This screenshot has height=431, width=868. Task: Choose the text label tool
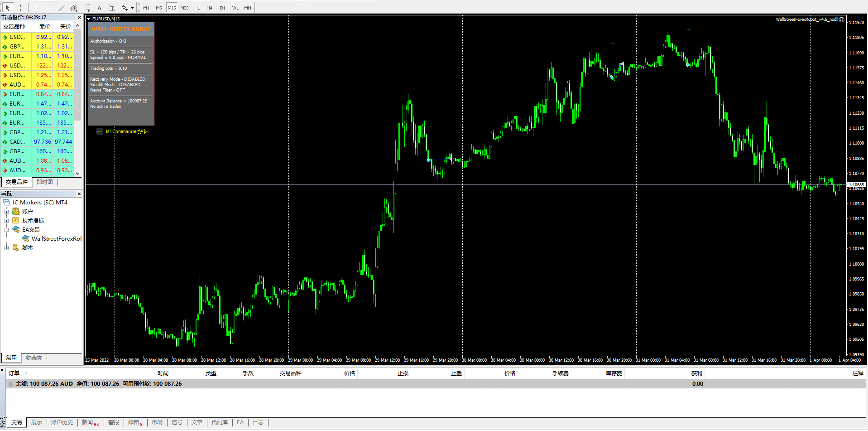[112, 8]
